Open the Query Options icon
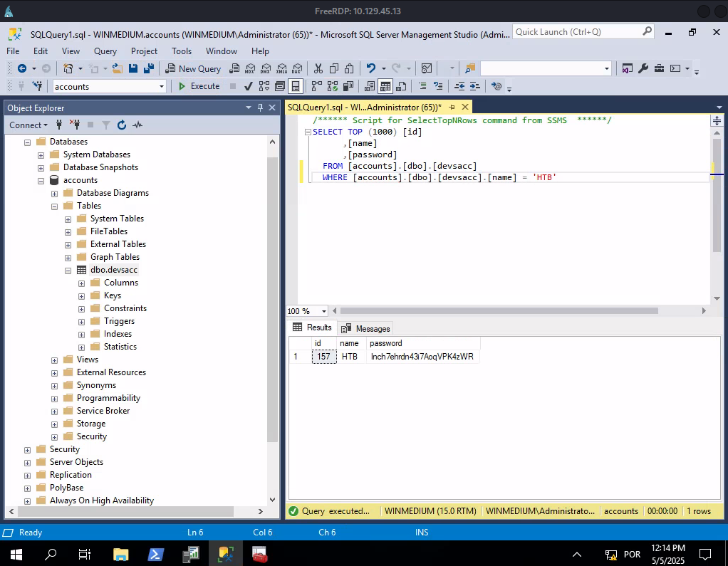Viewport: 728px width, 566px height. click(x=279, y=86)
